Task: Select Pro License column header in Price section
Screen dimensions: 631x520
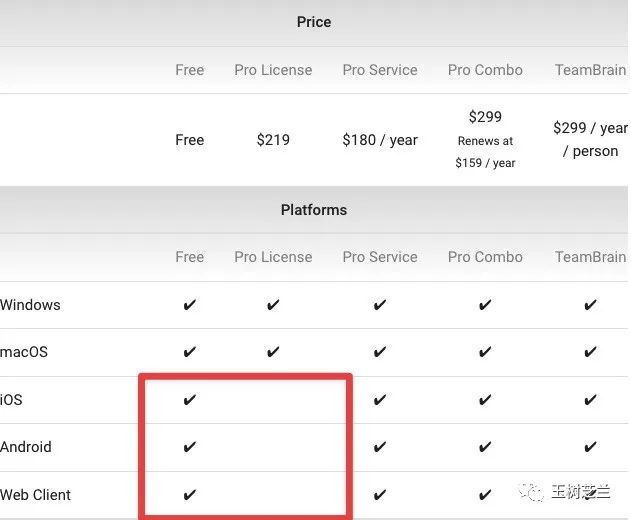Action: (x=273, y=70)
